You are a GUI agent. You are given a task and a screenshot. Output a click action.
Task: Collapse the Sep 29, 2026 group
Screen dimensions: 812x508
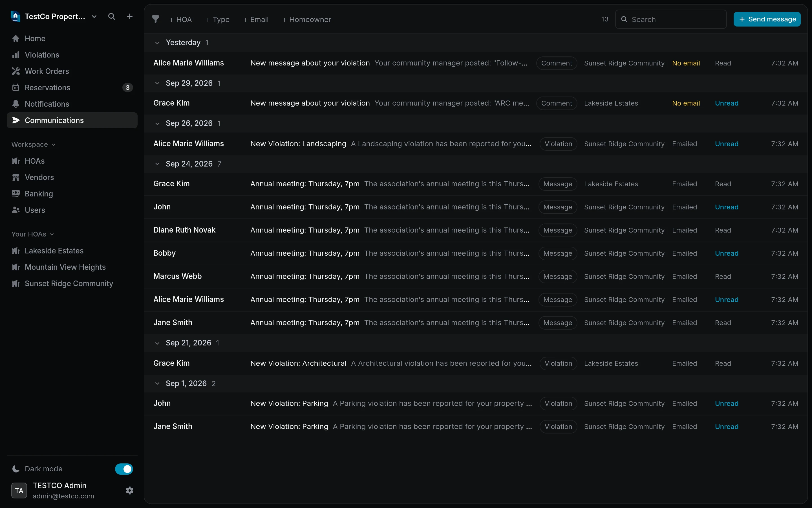pos(157,83)
